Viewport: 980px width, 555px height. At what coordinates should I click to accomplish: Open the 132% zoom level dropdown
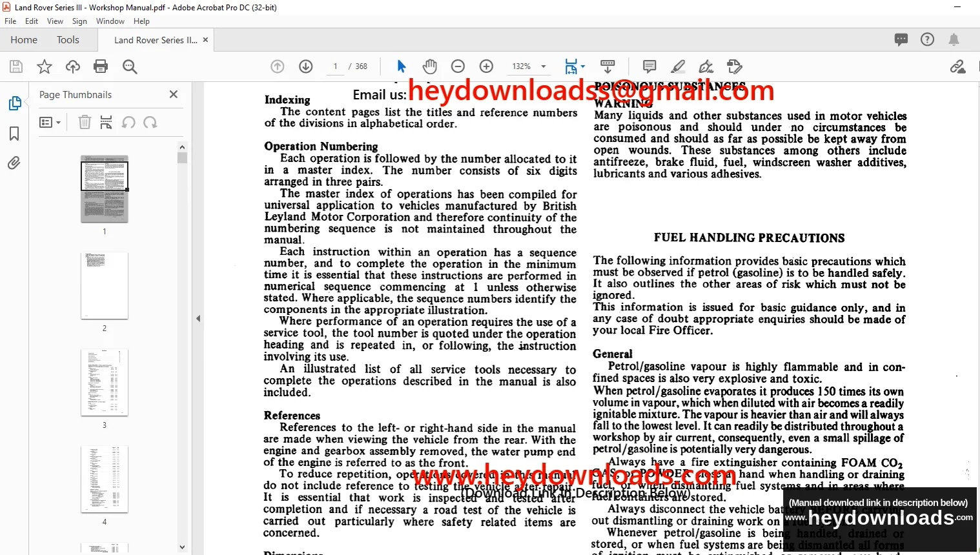tap(543, 66)
